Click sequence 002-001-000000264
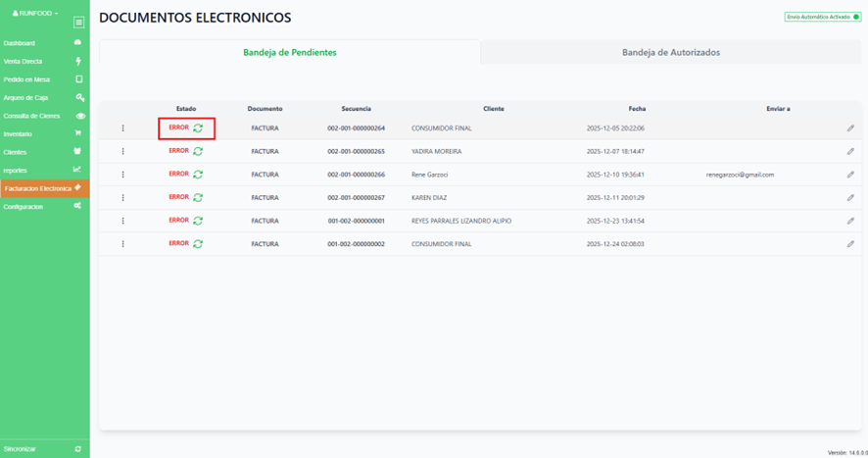The image size is (868, 458). tap(356, 128)
